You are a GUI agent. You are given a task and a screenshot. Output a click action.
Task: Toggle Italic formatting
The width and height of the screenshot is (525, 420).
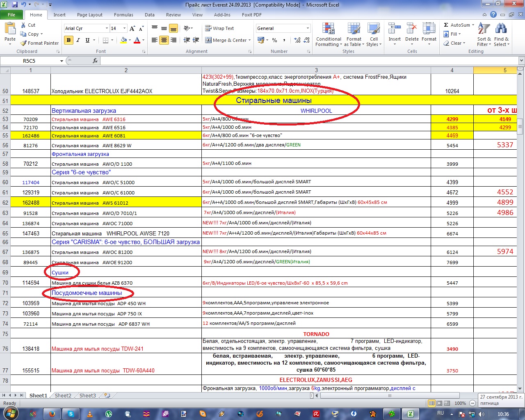(x=78, y=40)
